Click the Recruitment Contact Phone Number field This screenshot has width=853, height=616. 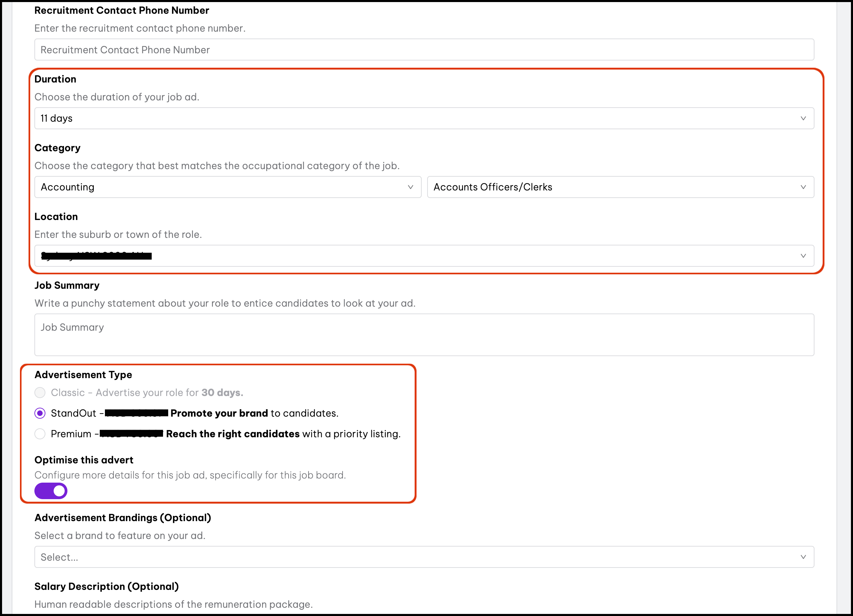(x=424, y=49)
